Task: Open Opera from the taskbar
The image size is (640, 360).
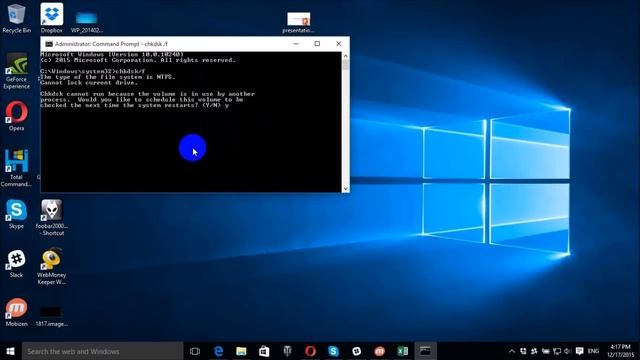Action: (x=310, y=351)
